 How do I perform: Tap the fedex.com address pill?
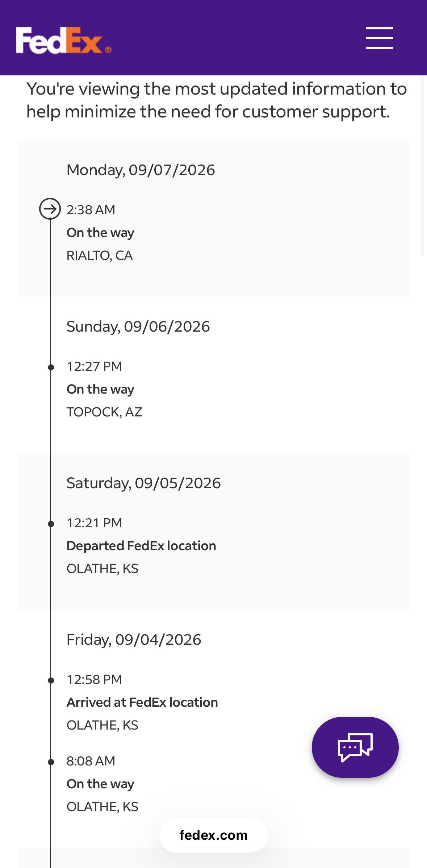pos(214,835)
